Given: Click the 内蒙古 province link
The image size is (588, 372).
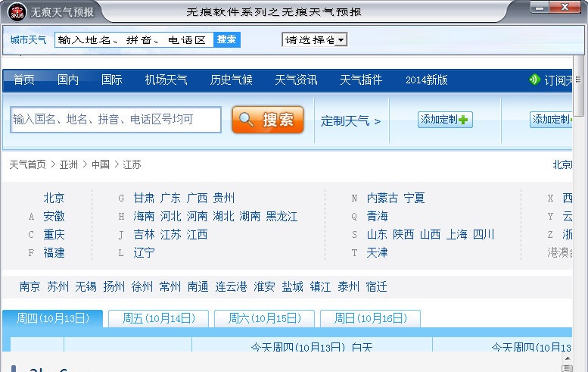Looking at the screenshot, I should [382, 198].
